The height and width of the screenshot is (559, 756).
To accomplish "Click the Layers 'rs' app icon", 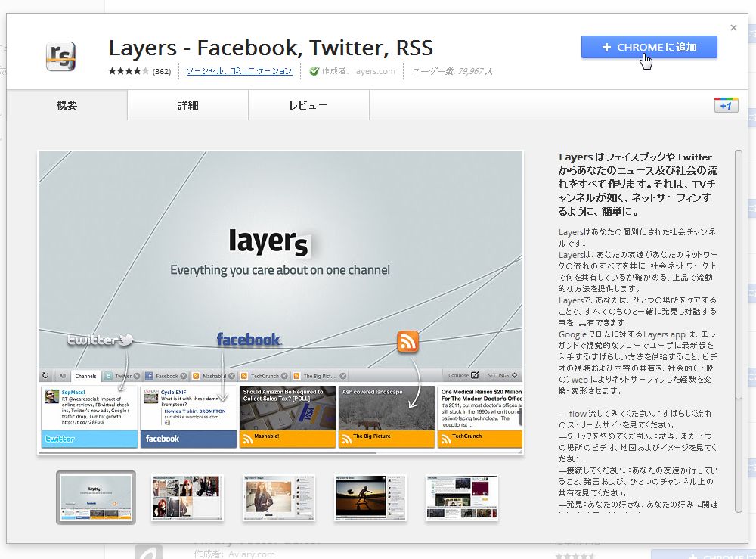I will click(60, 57).
